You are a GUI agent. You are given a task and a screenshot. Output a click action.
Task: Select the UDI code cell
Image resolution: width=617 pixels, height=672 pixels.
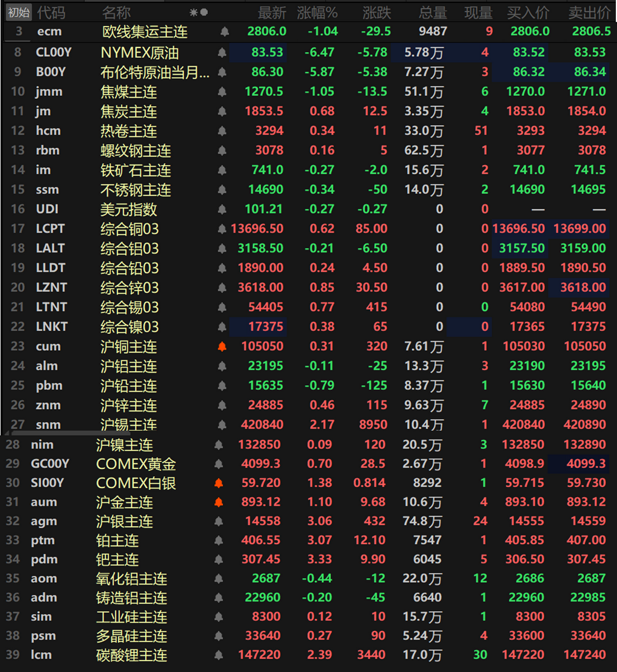pyautogui.click(x=47, y=209)
